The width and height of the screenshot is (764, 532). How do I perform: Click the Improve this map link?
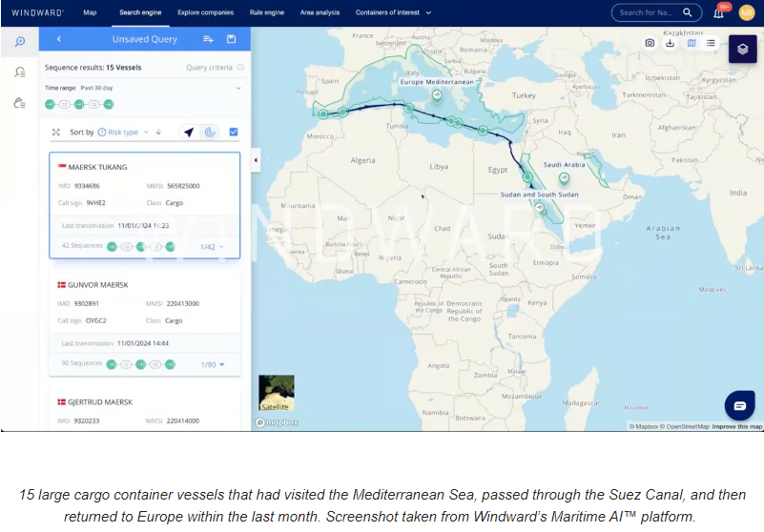click(736, 427)
